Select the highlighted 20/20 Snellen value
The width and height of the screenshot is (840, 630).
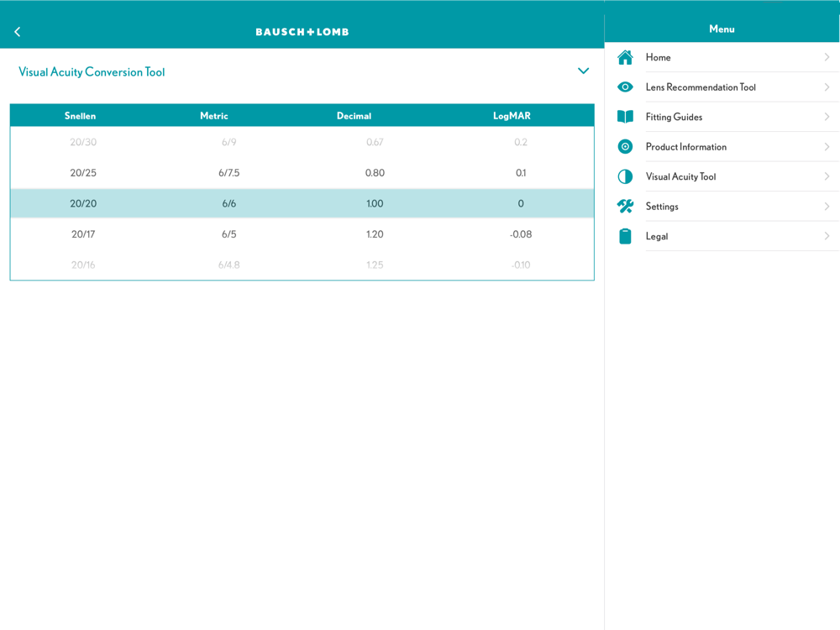83,203
